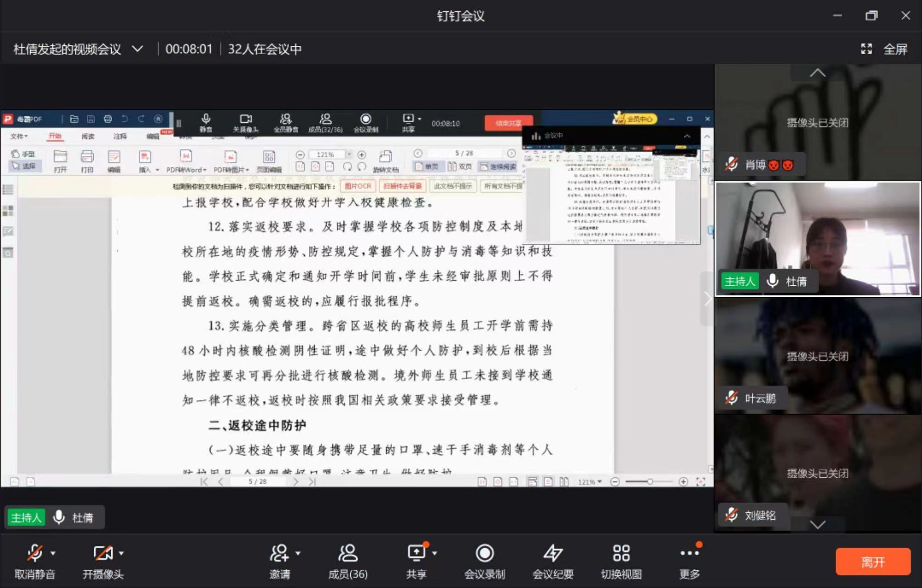The height and width of the screenshot is (588, 922).
Task: Jump to last page in bottom bar
Action: coord(313,481)
